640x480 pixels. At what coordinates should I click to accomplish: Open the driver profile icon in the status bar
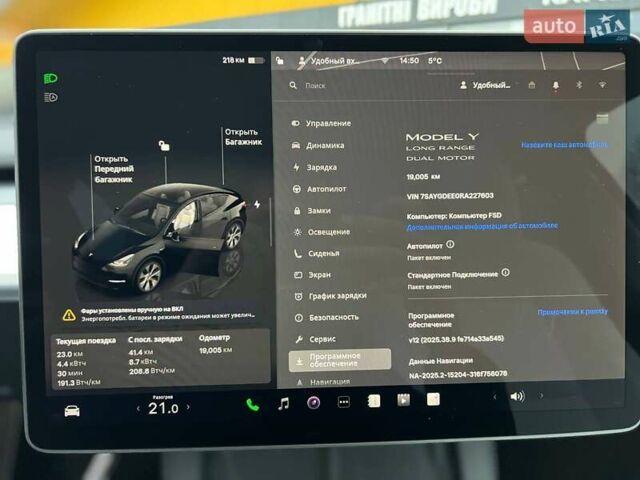click(302, 61)
